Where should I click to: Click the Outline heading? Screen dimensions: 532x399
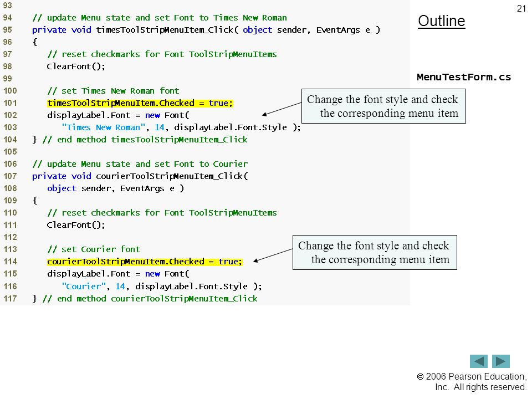pos(442,21)
